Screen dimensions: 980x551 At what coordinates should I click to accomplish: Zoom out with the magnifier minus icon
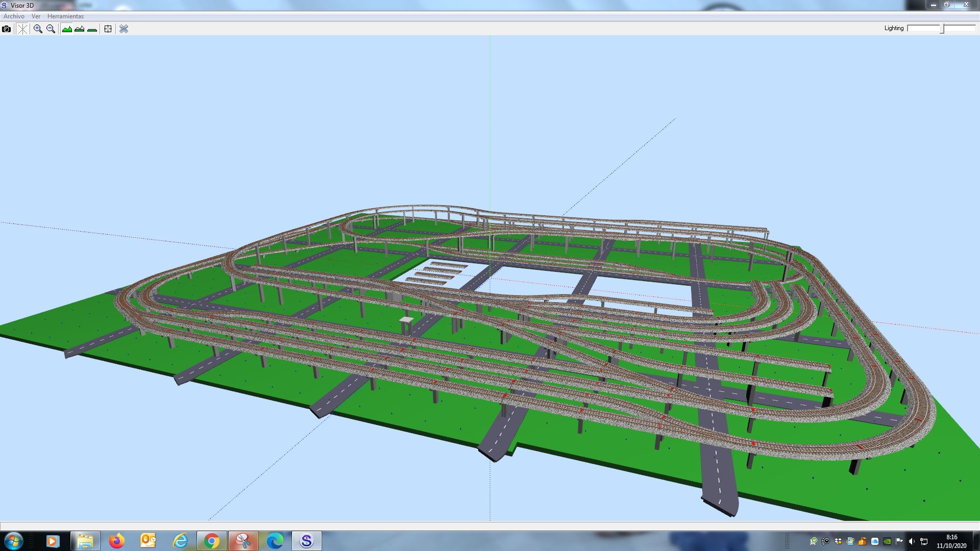51,29
